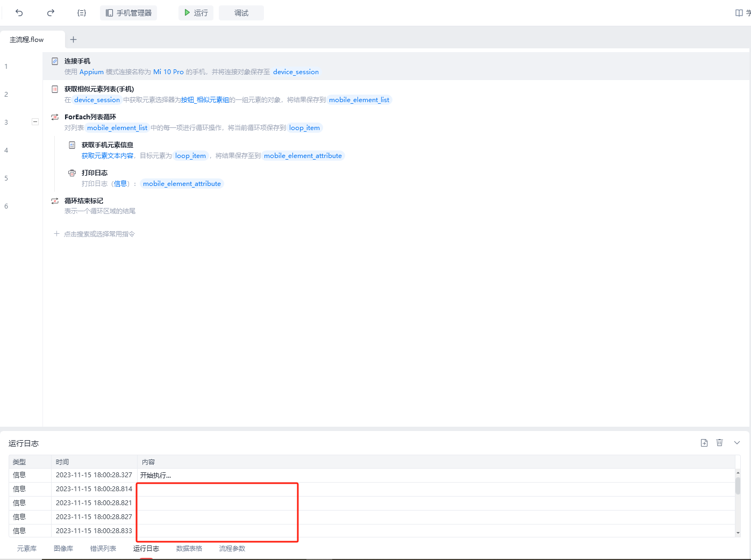Viewport: 751px width, 560px height.
Task: Switch to the 错误列表 tab
Action: tap(103, 549)
